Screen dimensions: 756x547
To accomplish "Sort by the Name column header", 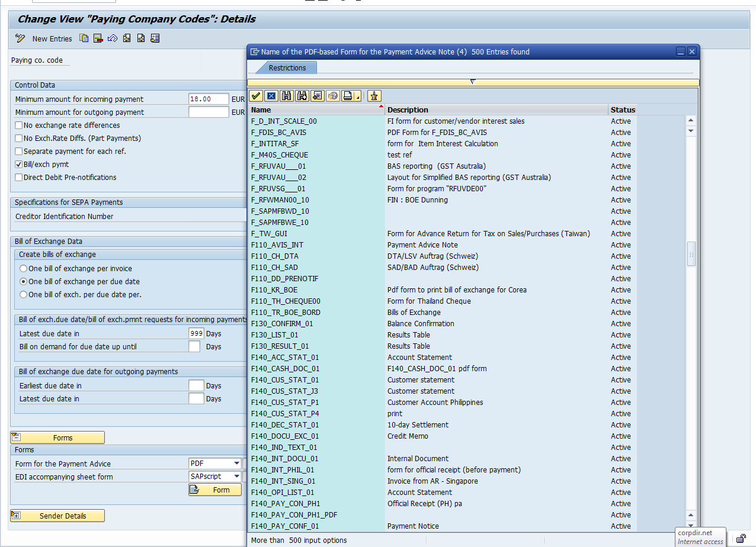I will pos(316,110).
